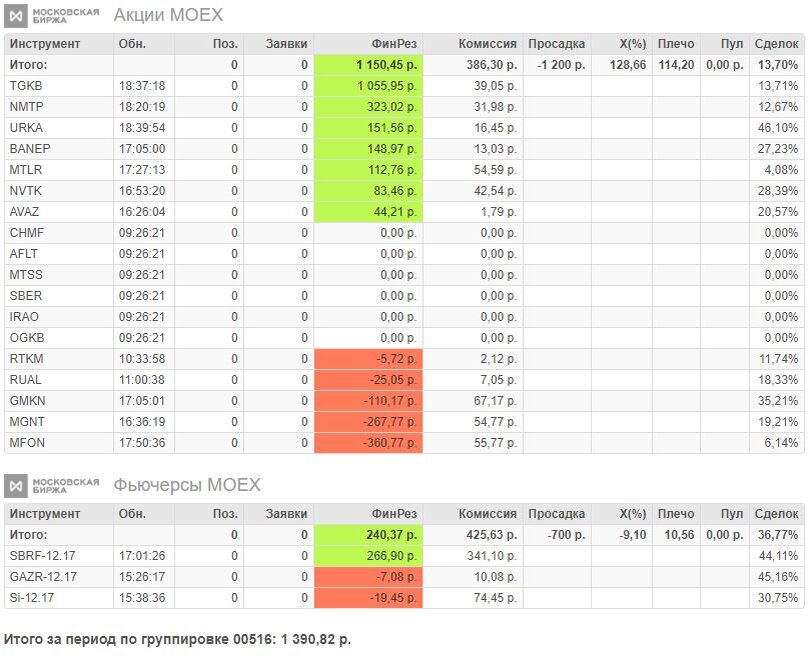Click futures commission total 425,63 р.
811x656 pixels.
(491, 535)
